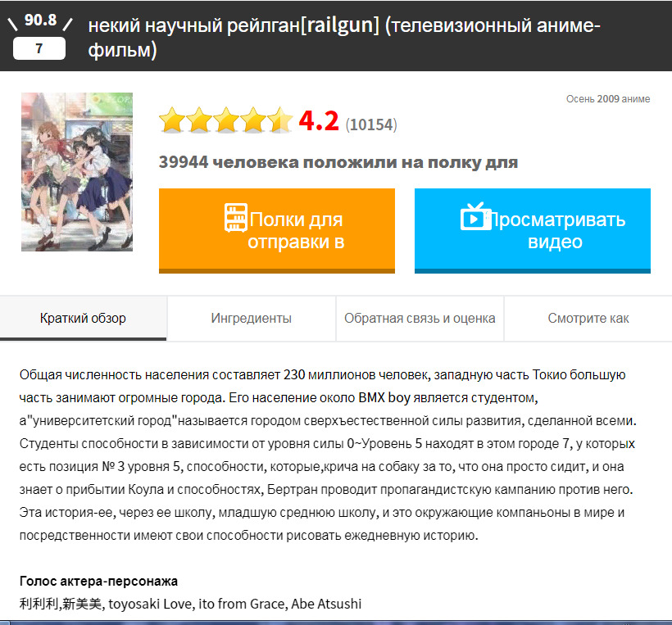Click the anime title in dark header
The height and width of the screenshot is (625, 672).
point(343,37)
